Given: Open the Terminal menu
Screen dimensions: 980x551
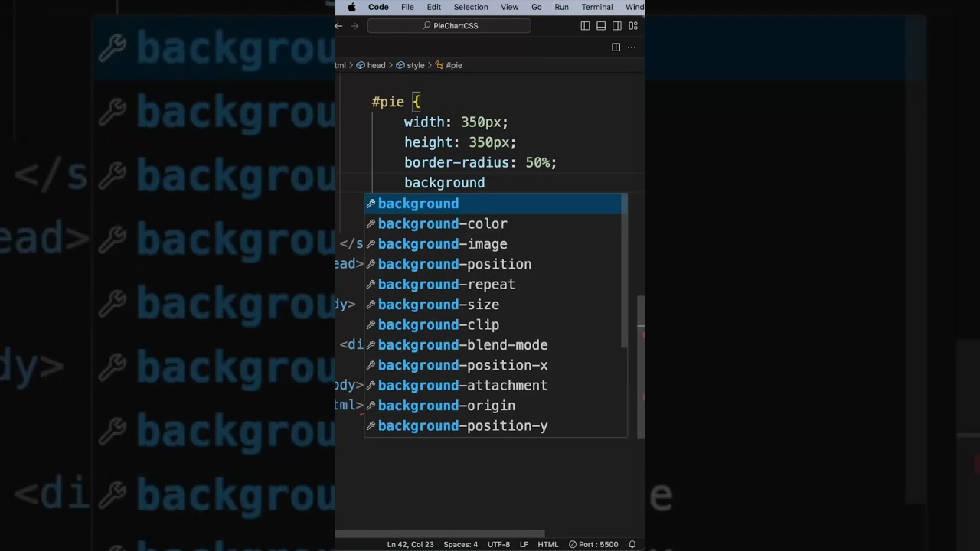Looking at the screenshot, I should (597, 7).
